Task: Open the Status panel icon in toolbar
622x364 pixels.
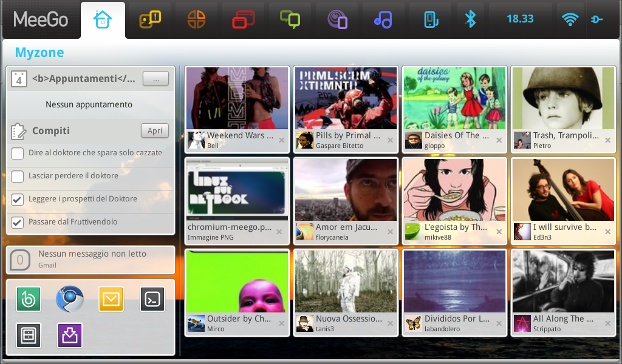Action: coord(150,19)
